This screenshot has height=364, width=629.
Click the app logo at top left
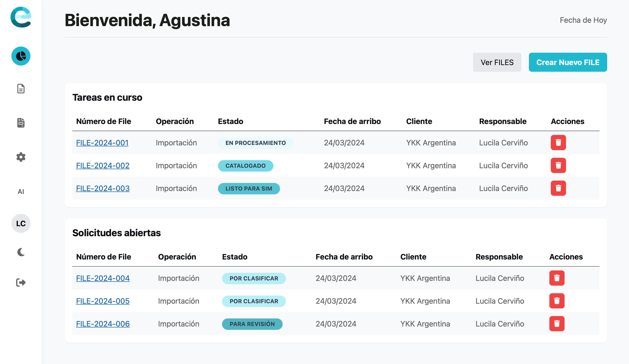coord(21,17)
